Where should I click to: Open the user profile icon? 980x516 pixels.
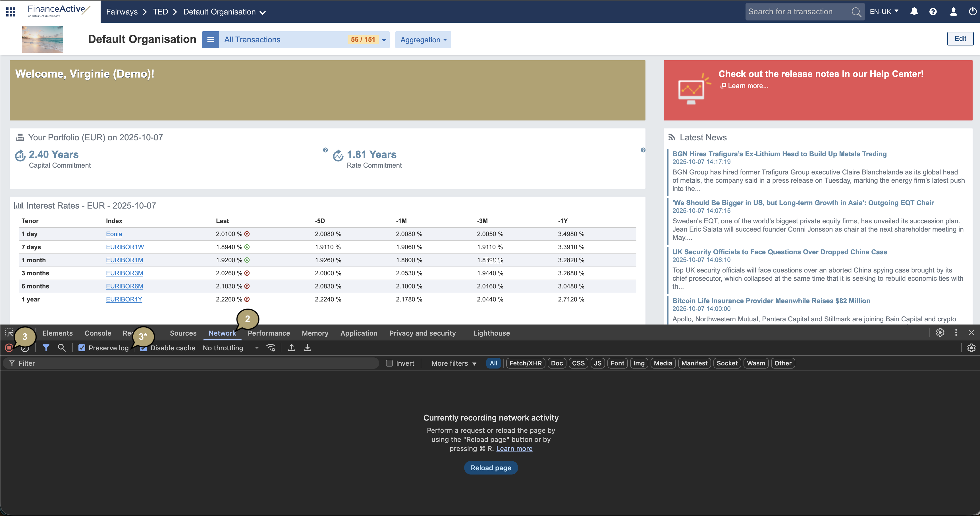[953, 12]
